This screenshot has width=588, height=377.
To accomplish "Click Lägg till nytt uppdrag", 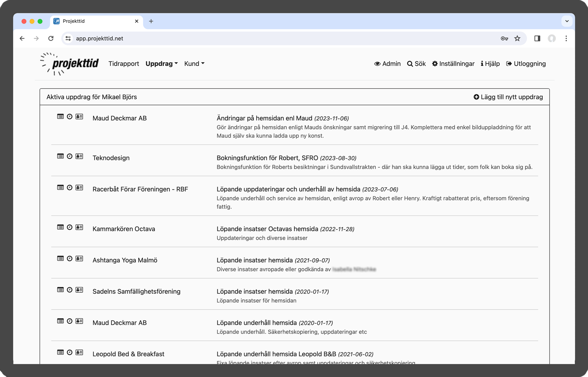I will 508,97.
